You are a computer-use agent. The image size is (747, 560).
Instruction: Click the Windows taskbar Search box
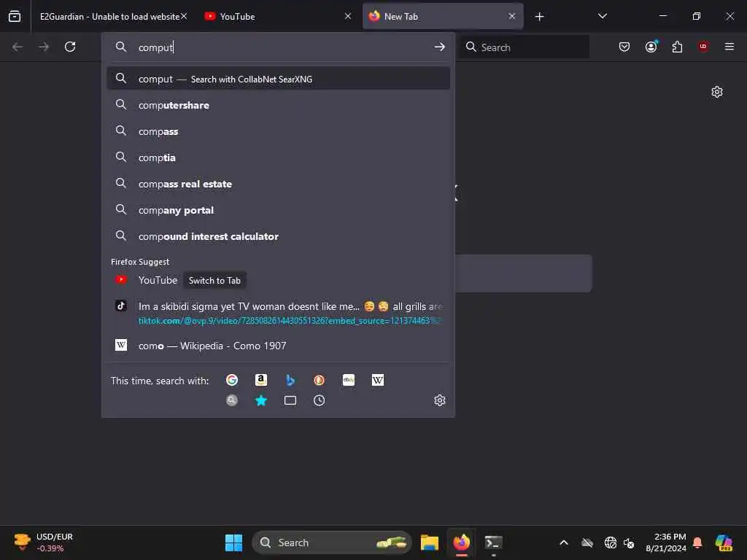(331, 542)
